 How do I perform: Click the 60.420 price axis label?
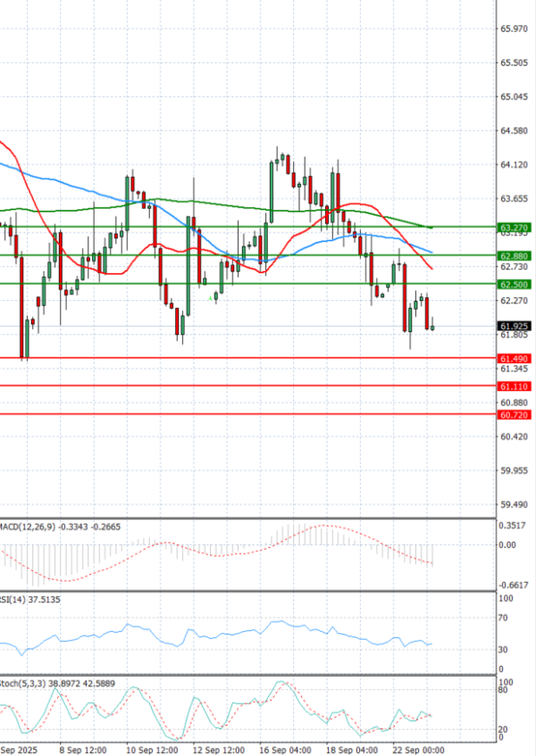[x=515, y=436]
